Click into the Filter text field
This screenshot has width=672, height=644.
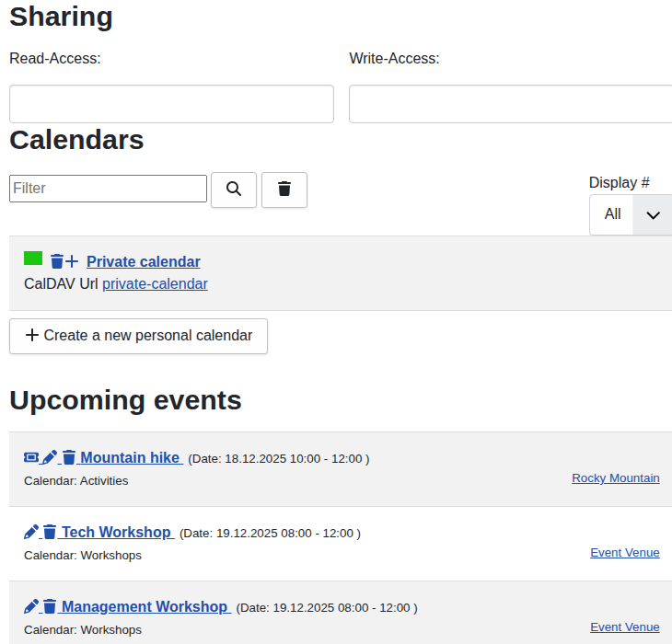tap(108, 189)
